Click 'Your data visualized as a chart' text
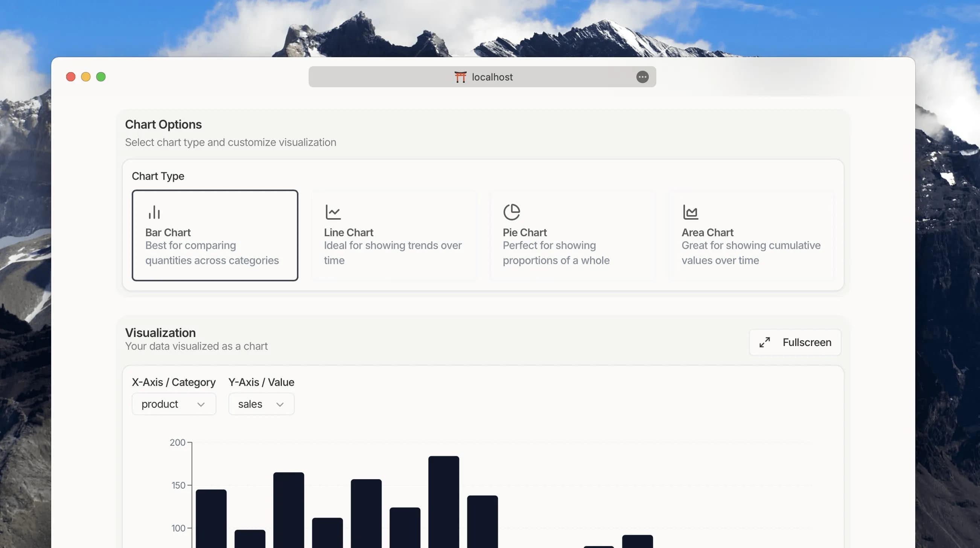 click(x=196, y=346)
